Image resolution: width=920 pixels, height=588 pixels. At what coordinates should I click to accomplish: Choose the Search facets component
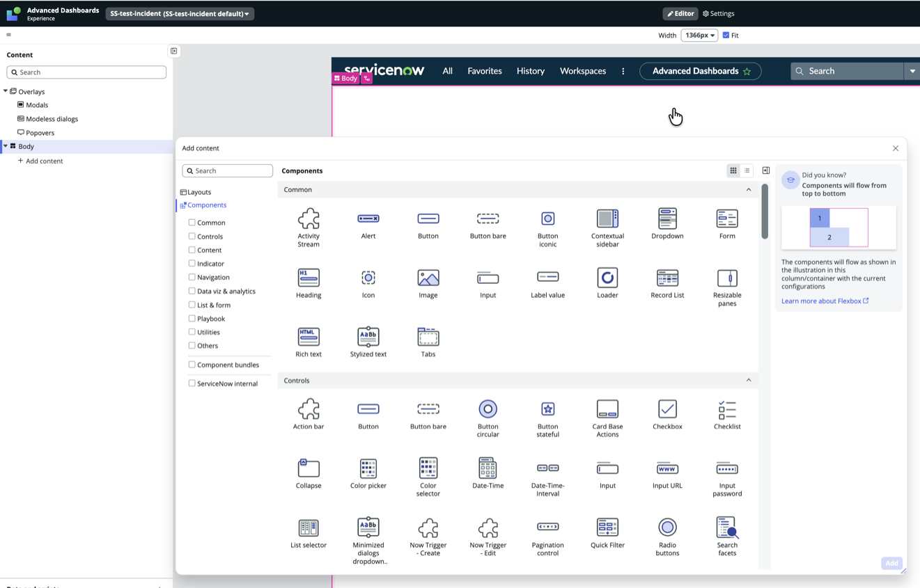tap(727, 537)
